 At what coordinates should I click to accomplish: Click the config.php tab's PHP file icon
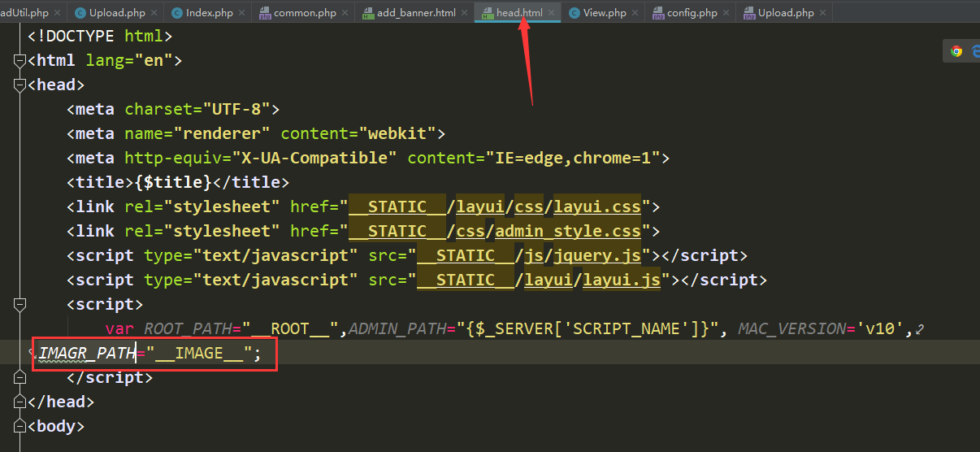click(x=658, y=13)
